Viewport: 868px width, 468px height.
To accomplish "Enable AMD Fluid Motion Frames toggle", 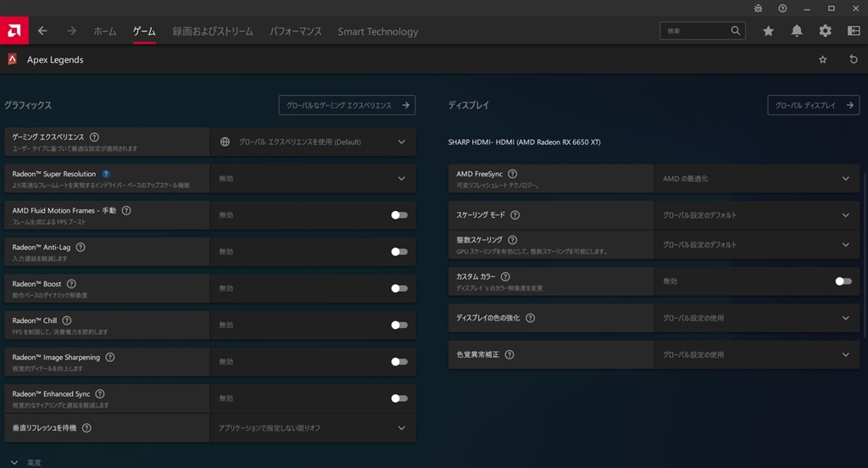I will [x=398, y=215].
